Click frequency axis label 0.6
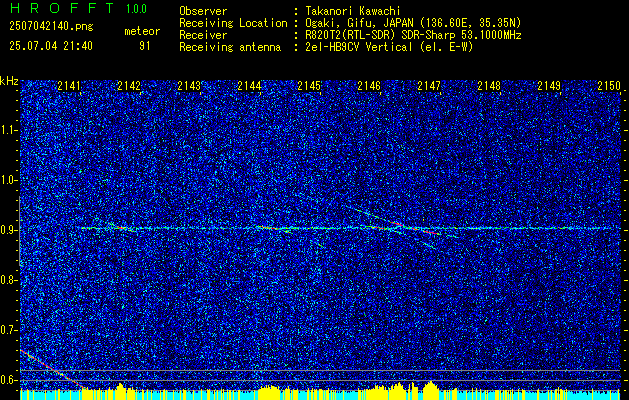The height and width of the screenshot is (400, 629). tap(8, 380)
